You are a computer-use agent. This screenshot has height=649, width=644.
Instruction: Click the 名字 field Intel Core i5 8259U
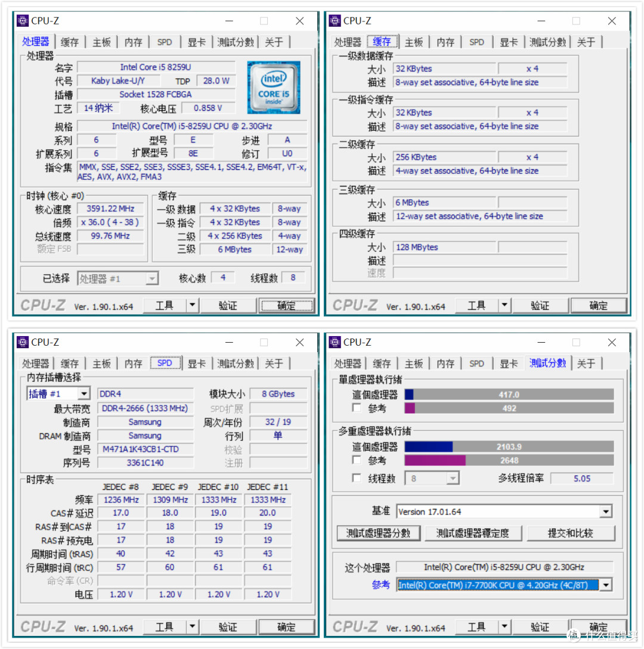click(x=156, y=67)
